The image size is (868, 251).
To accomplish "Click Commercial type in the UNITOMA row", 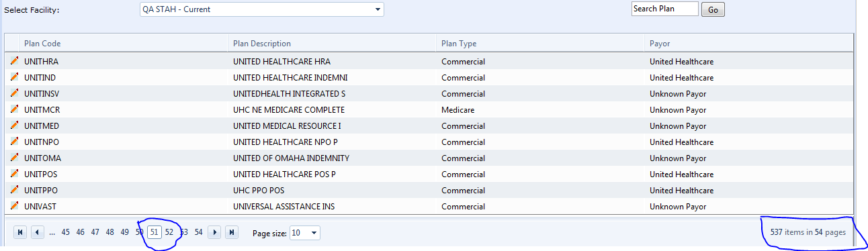I will point(463,158).
